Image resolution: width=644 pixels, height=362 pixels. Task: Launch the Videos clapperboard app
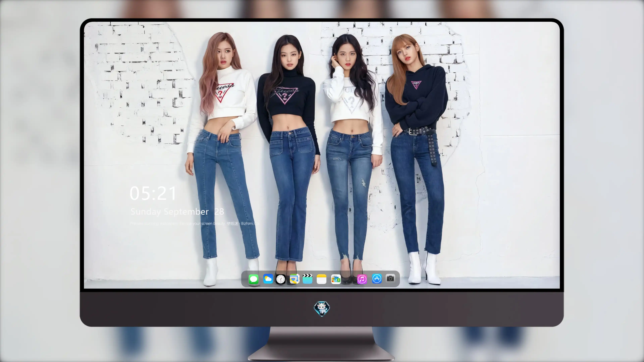pos(308,279)
